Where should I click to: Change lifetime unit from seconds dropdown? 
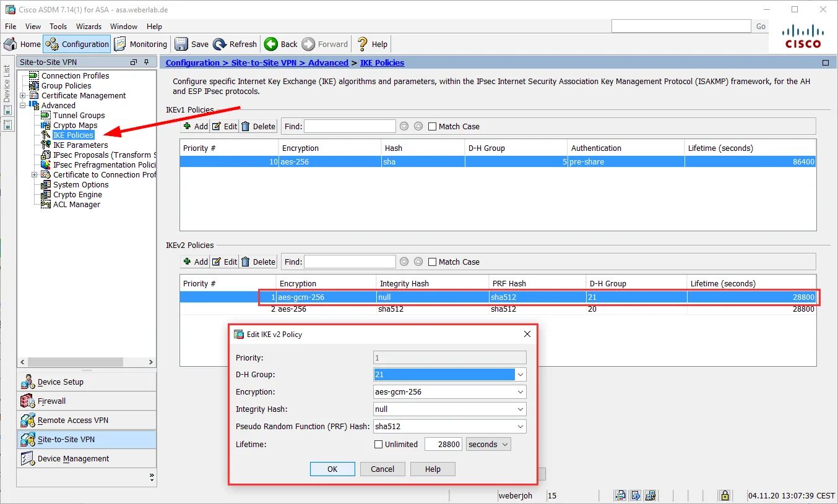[x=488, y=444]
